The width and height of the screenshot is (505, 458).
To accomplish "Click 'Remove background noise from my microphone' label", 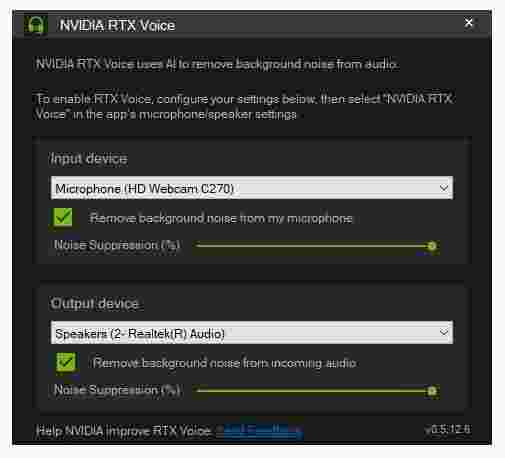I will pos(221,218).
